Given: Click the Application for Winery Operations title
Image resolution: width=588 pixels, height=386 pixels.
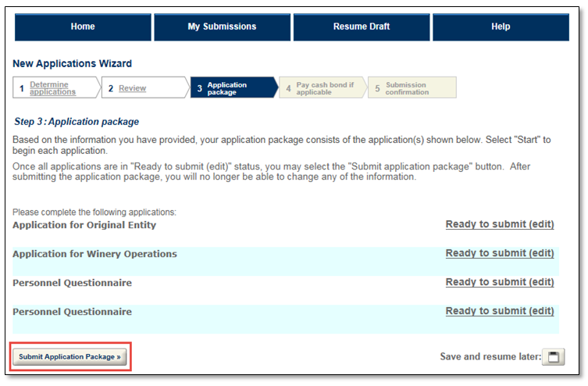Looking at the screenshot, I should 94,254.
